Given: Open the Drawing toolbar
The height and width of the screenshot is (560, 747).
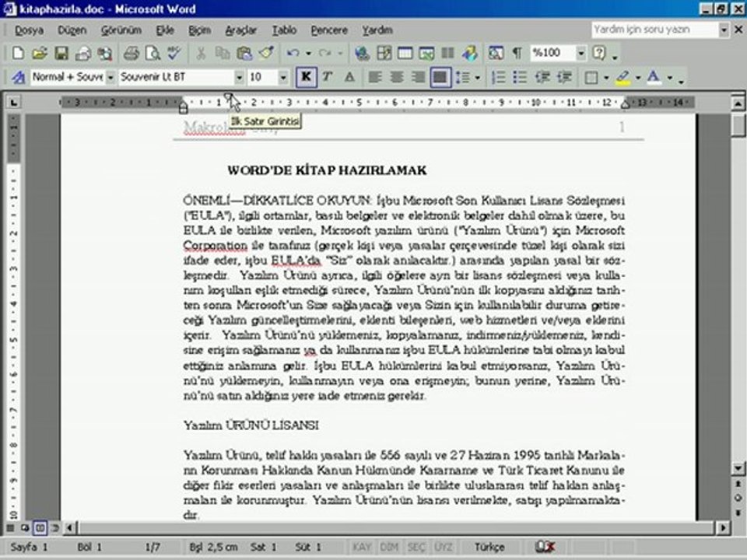Looking at the screenshot, I should coord(469,53).
